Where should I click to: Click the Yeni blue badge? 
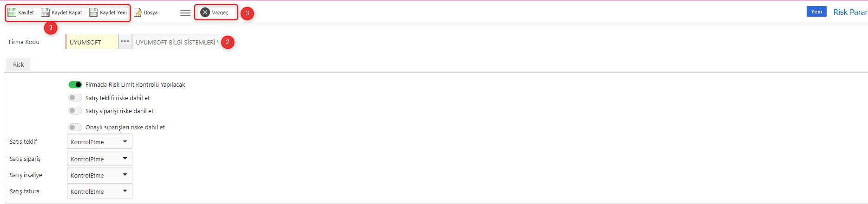click(x=816, y=12)
